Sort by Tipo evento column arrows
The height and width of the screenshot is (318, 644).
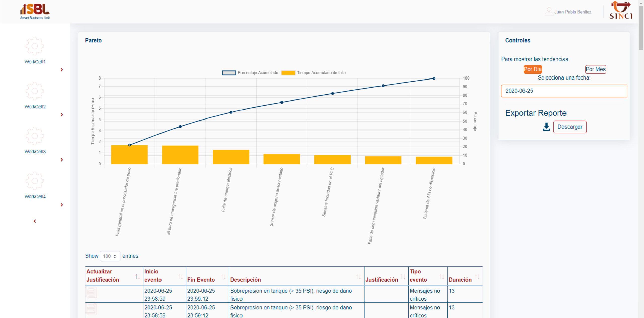coord(442,277)
